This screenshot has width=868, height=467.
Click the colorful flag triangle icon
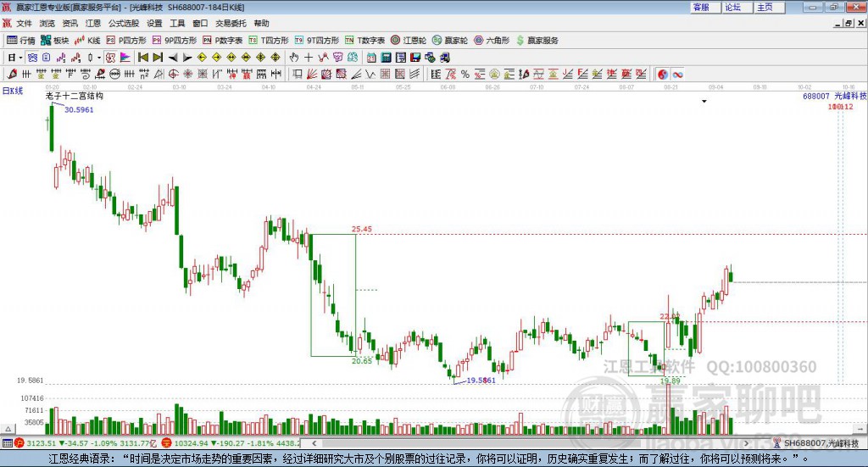tap(125, 58)
